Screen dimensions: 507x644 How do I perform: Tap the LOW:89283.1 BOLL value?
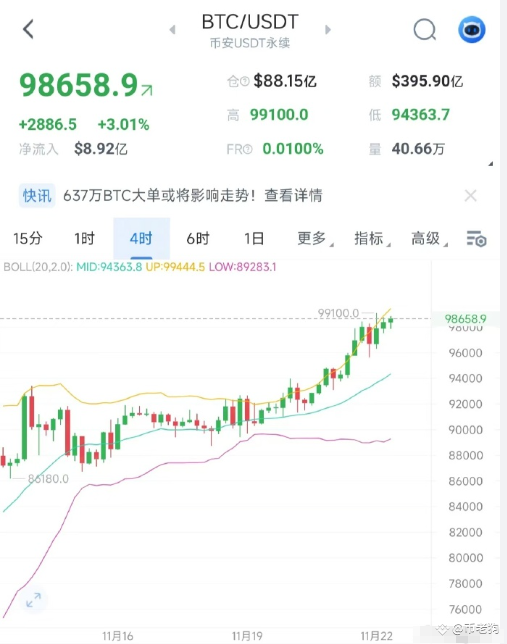point(243,267)
